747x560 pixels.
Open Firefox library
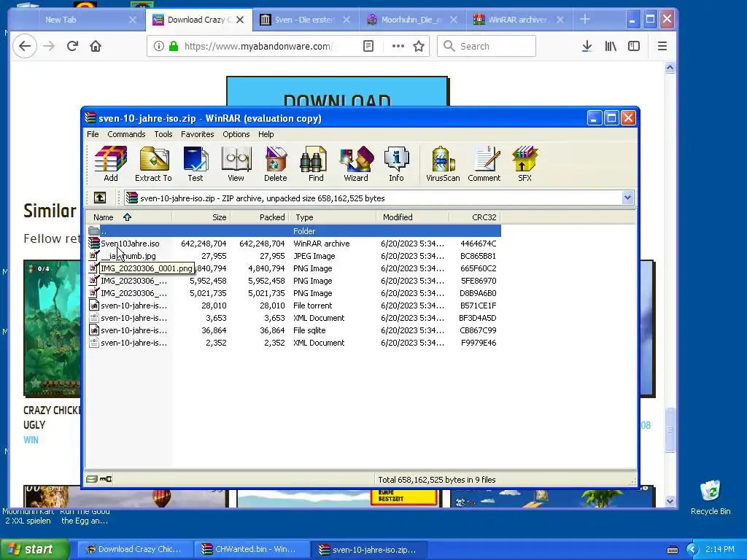pos(611,46)
